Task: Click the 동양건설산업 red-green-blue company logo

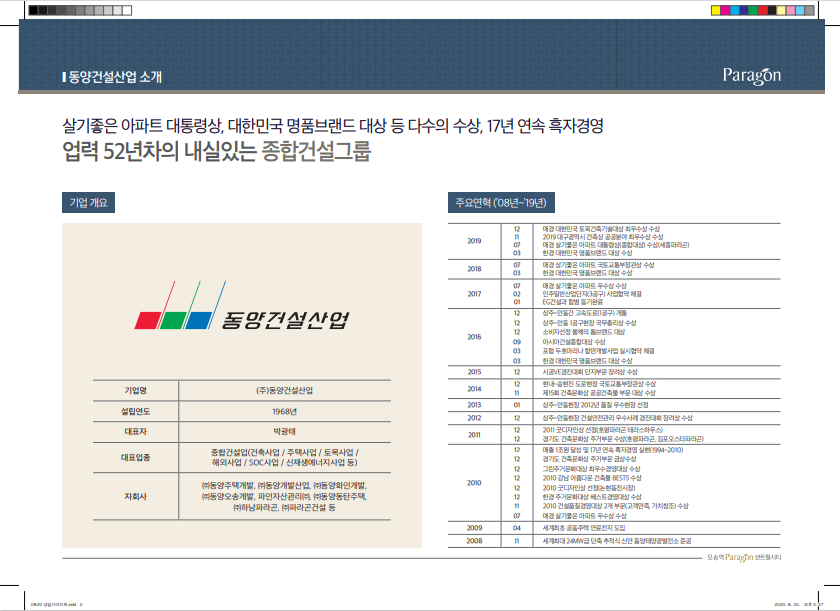Action: pos(242,305)
